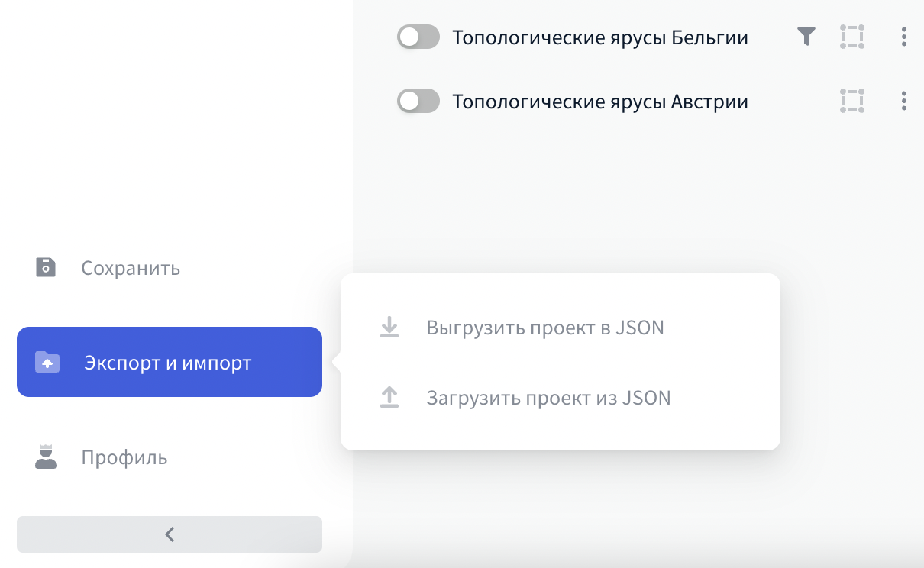924x568 pixels.
Task: Click the floppy disk icon beside Сохранить
Action: coord(46,268)
